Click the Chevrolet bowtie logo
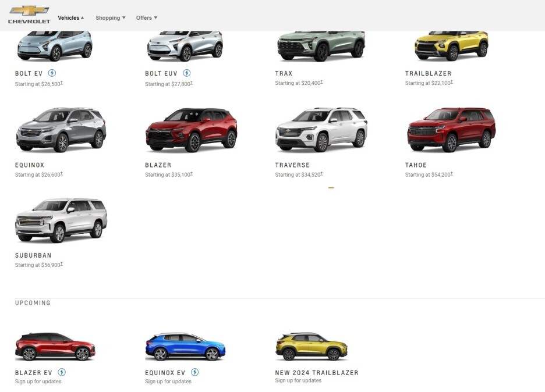 tap(29, 15)
